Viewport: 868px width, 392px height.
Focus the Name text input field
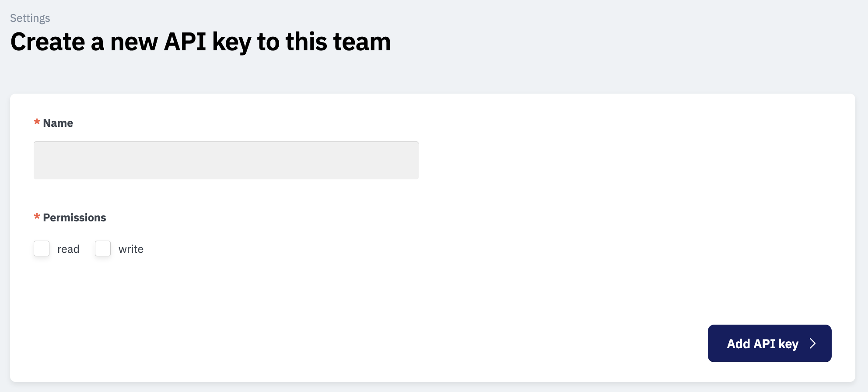pyautogui.click(x=226, y=160)
